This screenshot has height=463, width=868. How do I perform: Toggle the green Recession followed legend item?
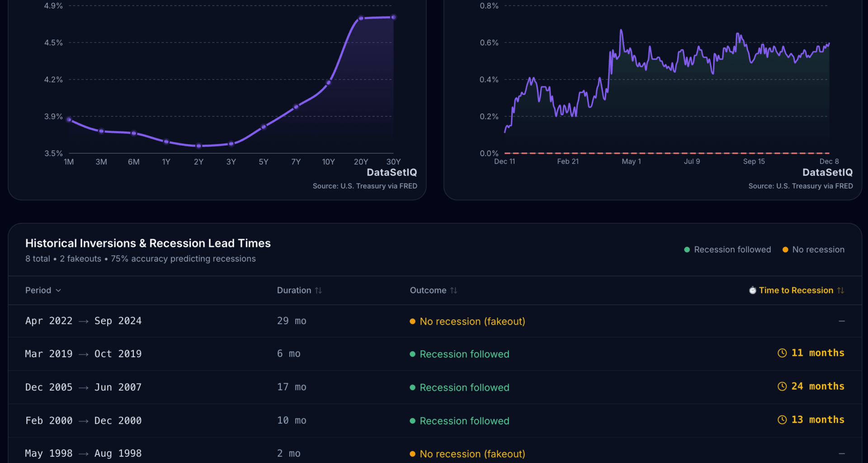click(727, 250)
